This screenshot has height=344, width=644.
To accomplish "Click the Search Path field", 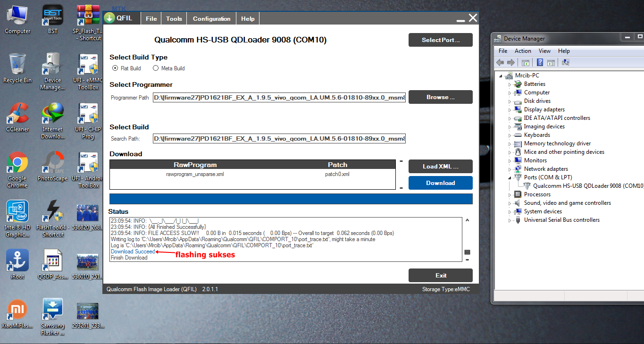I will pyautogui.click(x=279, y=139).
